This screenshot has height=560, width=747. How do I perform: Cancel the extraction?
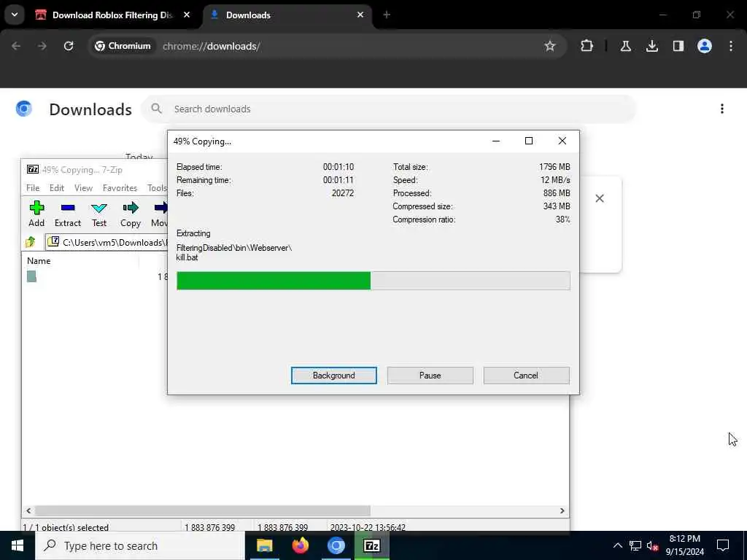526,376
